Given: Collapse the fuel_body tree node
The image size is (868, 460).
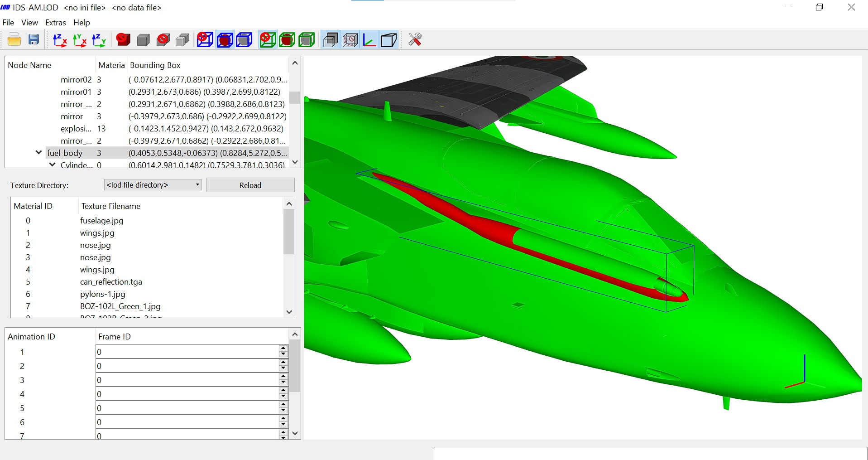Looking at the screenshot, I should click(x=39, y=153).
